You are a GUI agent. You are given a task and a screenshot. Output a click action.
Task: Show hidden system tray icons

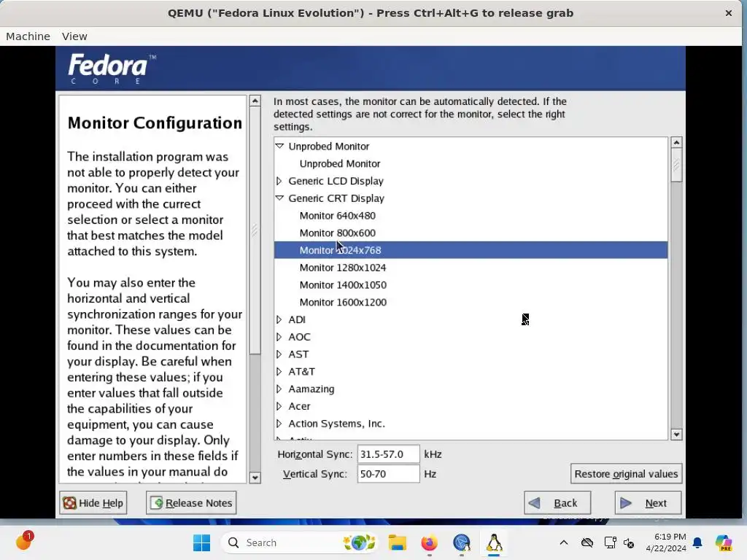coord(564,542)
